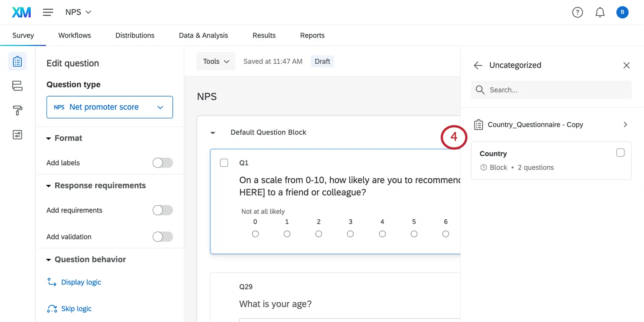The width and height of the screenshot is (644, 322).
Task: Open the notifications bell
Action: (600, 13)
